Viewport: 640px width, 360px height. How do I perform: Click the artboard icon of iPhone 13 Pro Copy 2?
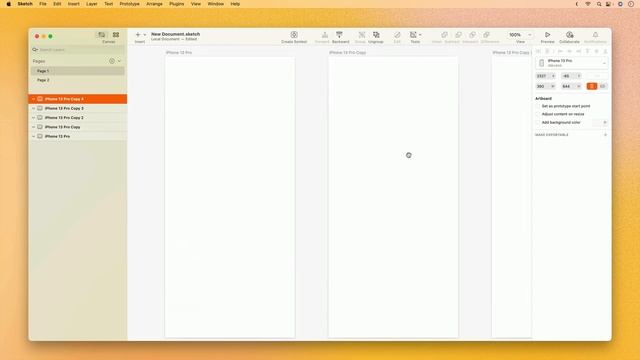tap(40, 118)
